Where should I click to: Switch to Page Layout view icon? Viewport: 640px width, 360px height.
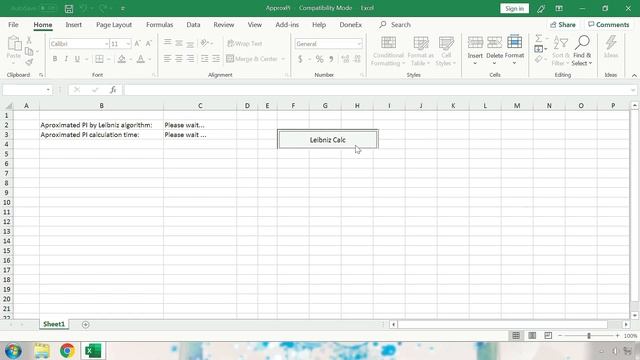coord(532,336)
